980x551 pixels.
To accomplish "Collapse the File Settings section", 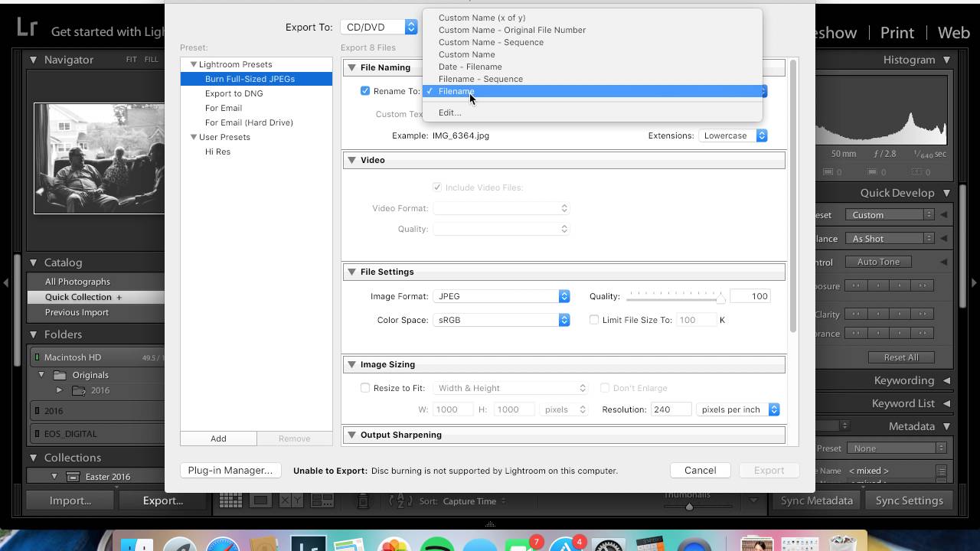I will point(352,272).
